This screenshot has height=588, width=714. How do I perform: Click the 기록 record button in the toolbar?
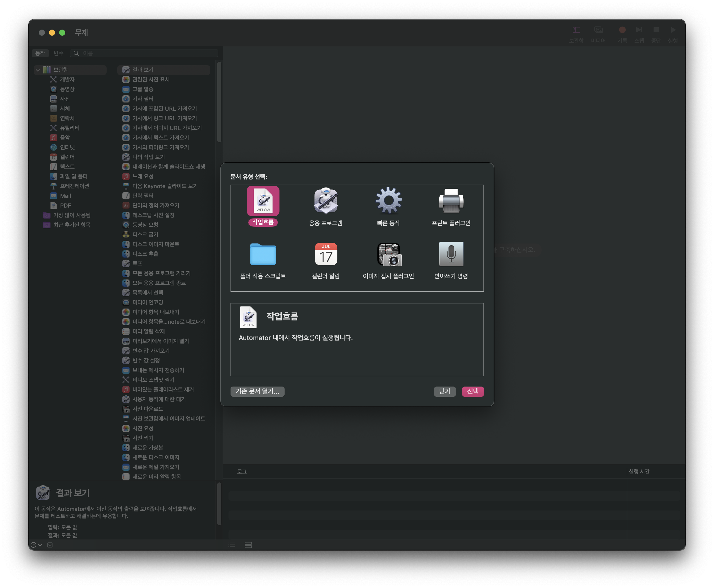pos(622,30)
